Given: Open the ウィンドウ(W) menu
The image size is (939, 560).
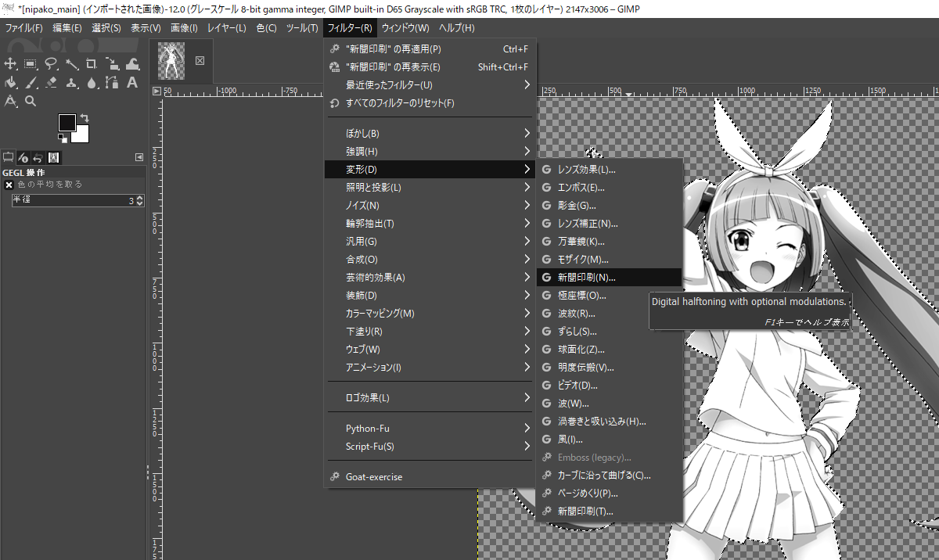Looking at the screenshot, I should (x=405, y=28).
